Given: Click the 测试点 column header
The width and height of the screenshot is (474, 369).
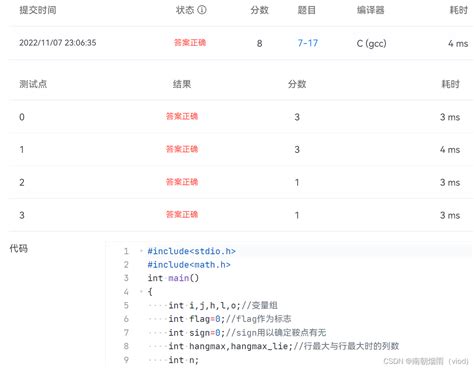Looking at the screenshot, I should point(33,84).
